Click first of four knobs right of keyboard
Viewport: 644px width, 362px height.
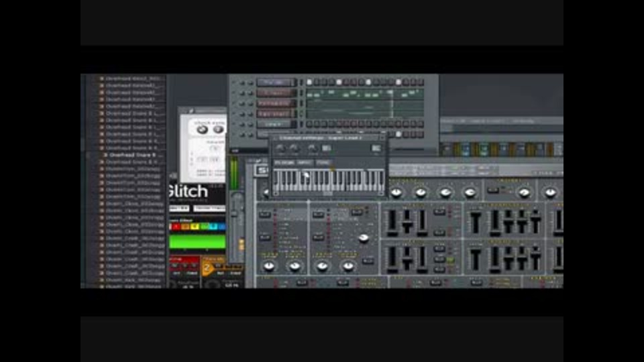(x=396, y=192)
